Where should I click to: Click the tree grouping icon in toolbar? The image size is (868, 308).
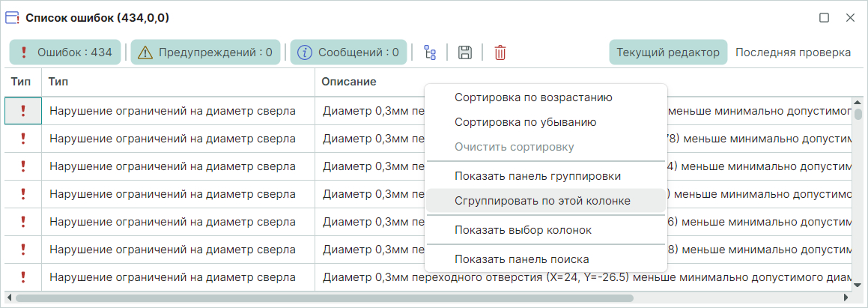[x=430, y=52]
